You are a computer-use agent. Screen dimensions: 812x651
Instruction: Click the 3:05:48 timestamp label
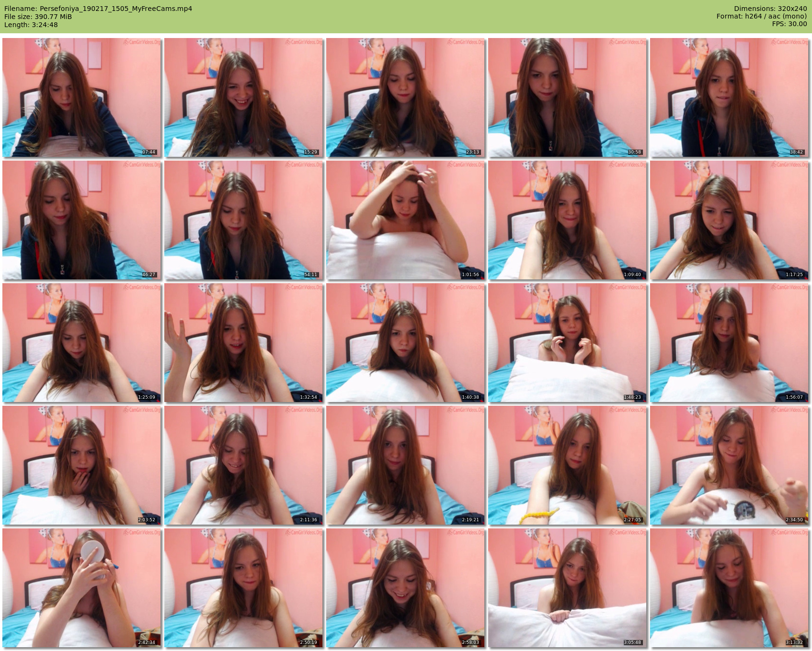633,642
